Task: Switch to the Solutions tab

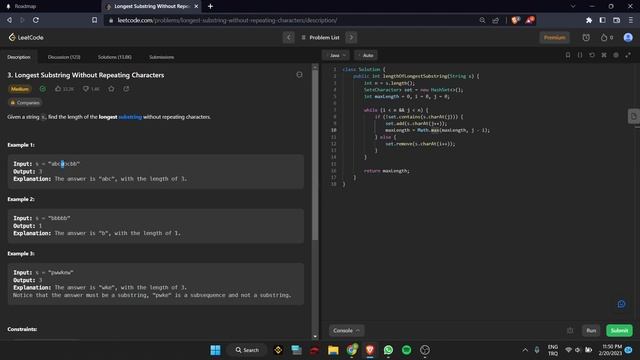Action: [x=115, y=57]
